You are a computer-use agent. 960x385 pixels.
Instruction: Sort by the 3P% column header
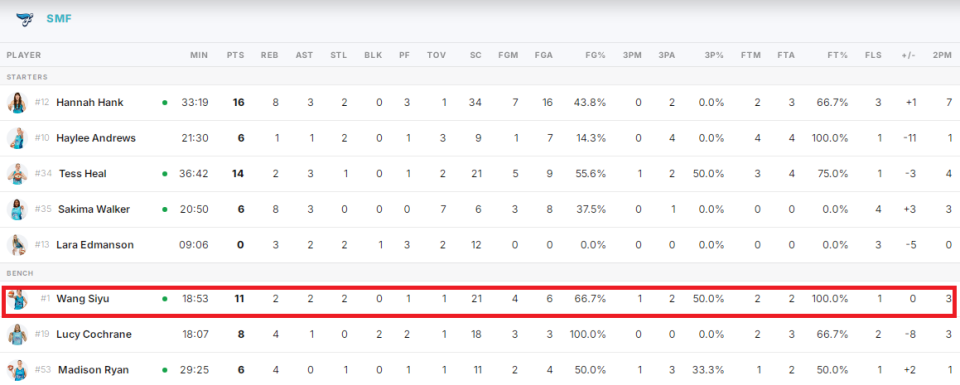point(714,55)
